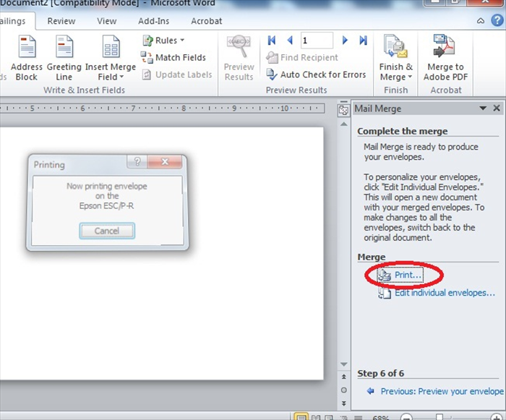Go to the next record
Image resolution: width=506 pixels, height=420 pixels.
[x=345, y=40]
